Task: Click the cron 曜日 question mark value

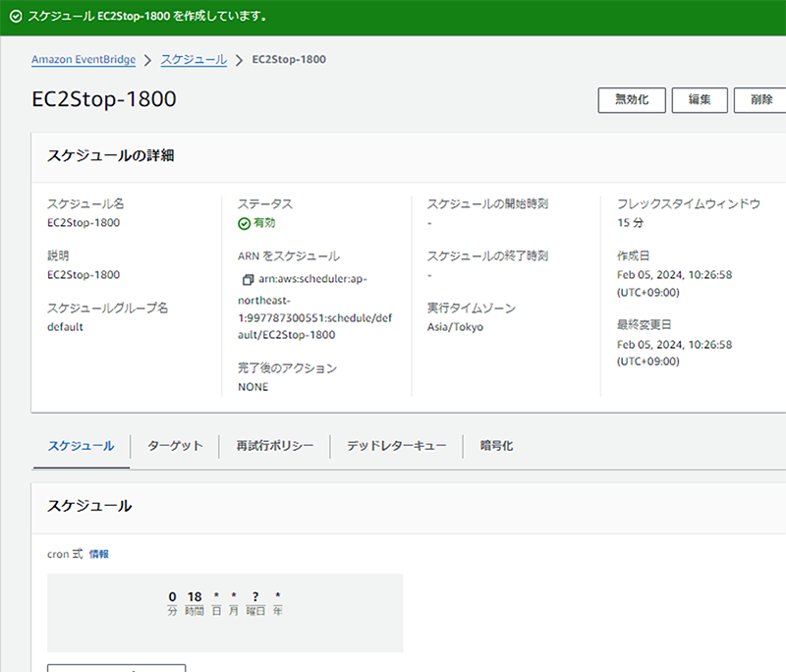Action: (x=255, y=596)
